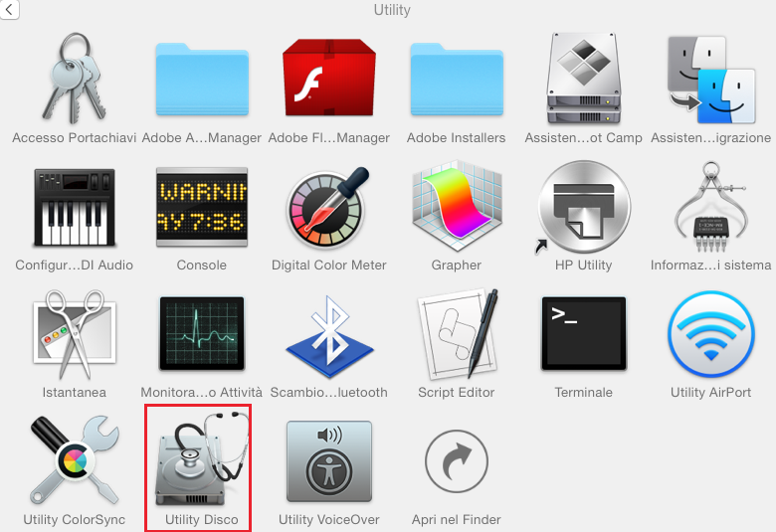The image size is (776, 532).
Task: Click the "Utility VoiceOver" label text
Action: [x=329, y=520]
